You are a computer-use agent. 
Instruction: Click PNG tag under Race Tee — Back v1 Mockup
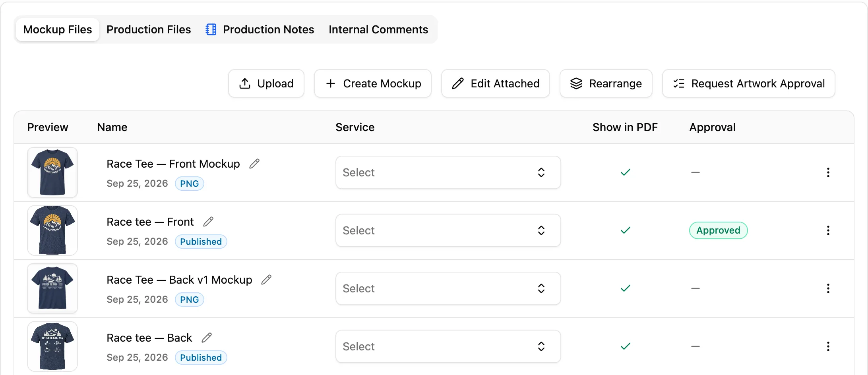[x=190, y=300]
